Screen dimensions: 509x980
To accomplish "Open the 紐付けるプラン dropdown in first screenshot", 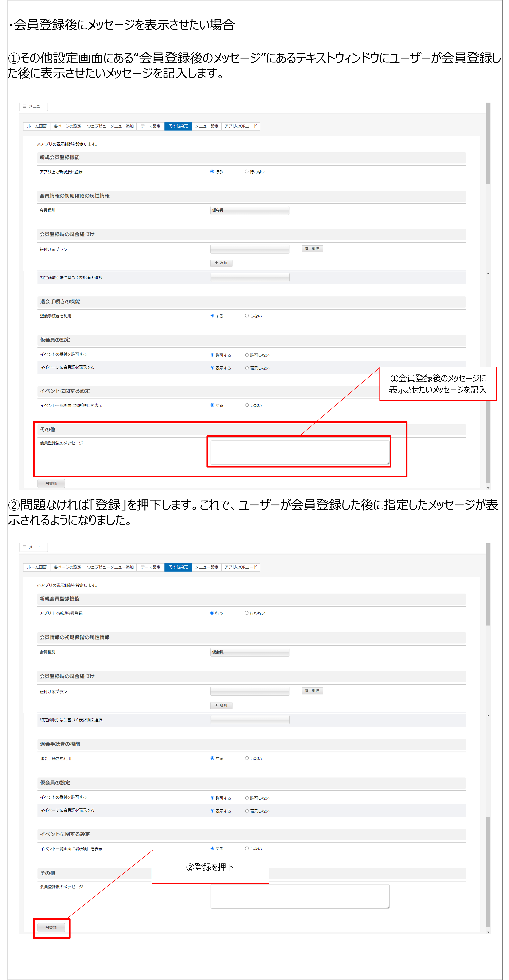I will click(250, 249).
